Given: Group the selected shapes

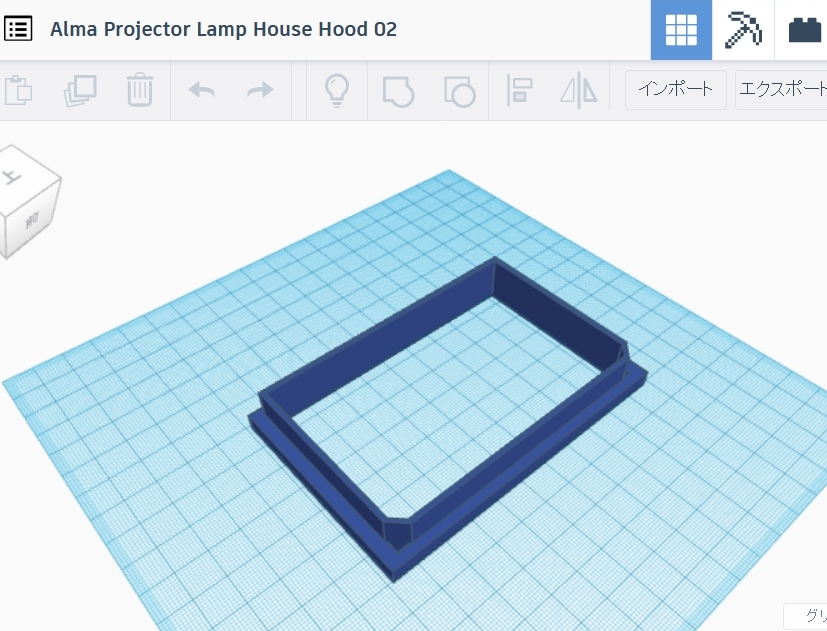Looking at the screenshot, I should 398,90.
